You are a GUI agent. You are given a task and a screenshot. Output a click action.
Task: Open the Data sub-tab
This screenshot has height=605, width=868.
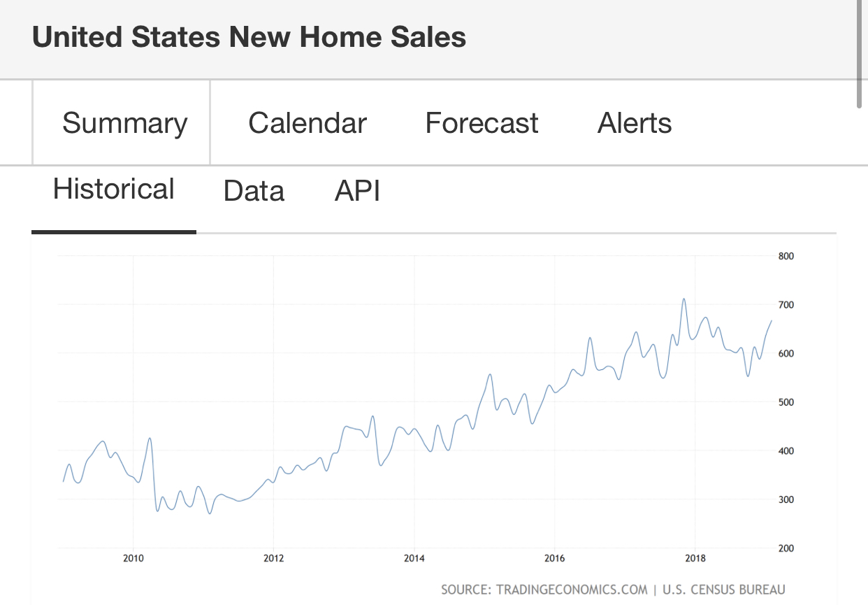[x=254, y=191]
